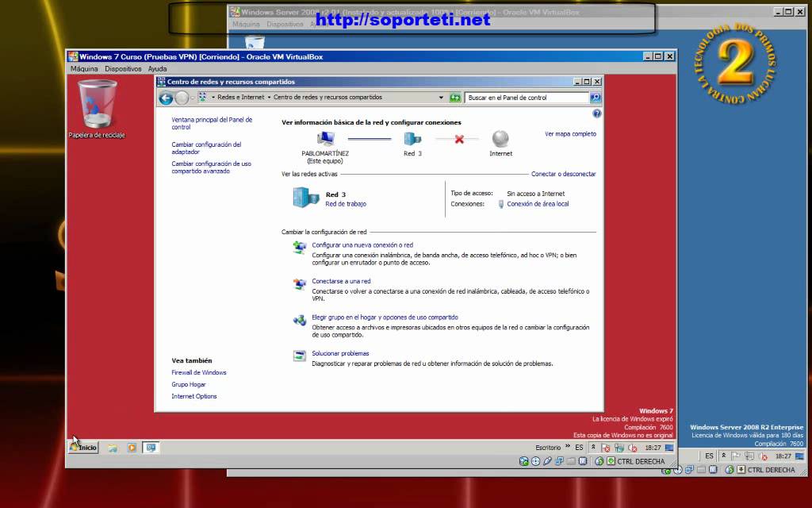
Task: Click the icon next to 'Configurar una nueva conexión o red'
Action: [x=299, y=248]
